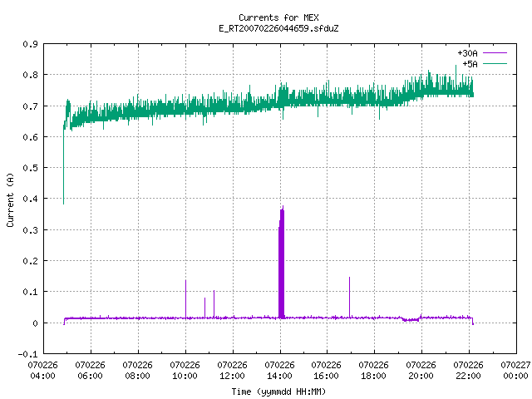Image resolution: width=532 pixels, height=399 pixels.
Task: Click the 070226 04:00 time tick label
Action: point(42,371)
